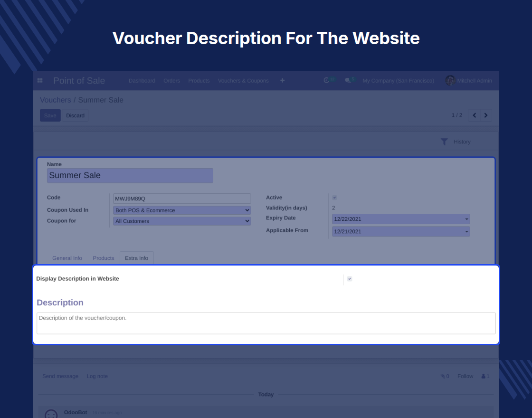532x418 pixels.
Task: Open the Orders menu
Action: pos(171,81)
